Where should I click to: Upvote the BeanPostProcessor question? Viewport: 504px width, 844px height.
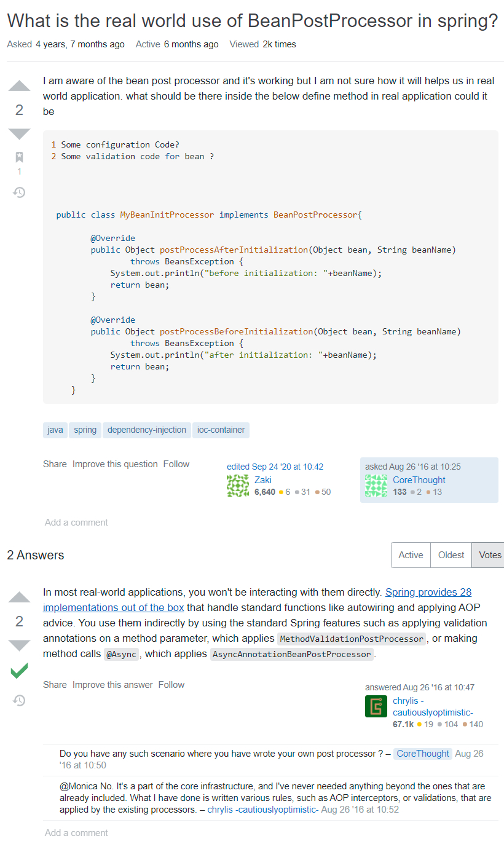[19, 86]
